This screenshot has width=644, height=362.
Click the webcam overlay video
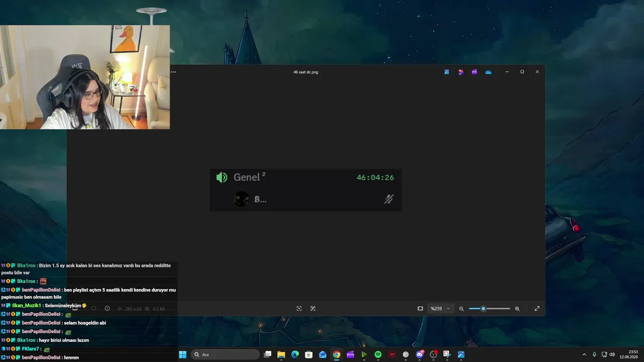85,77
